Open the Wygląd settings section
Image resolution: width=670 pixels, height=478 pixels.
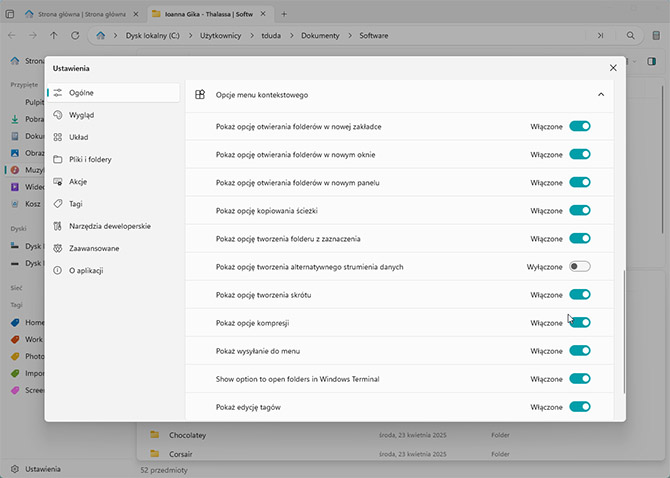(x=113, y=115)
